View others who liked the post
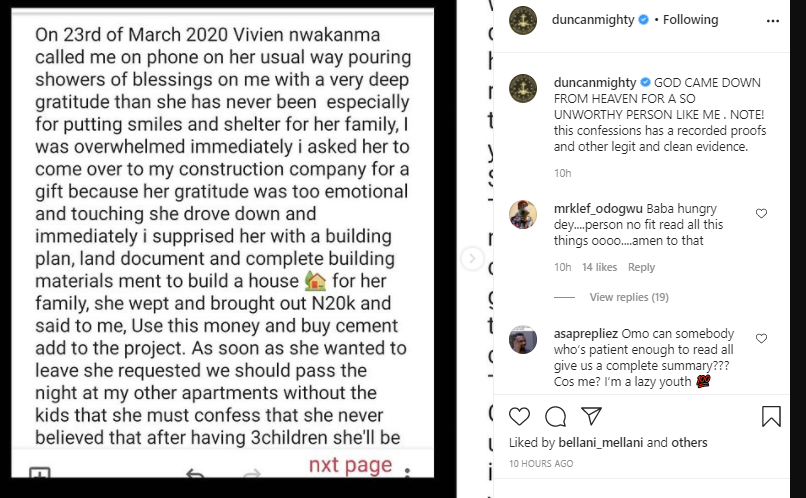 point(689,443)
